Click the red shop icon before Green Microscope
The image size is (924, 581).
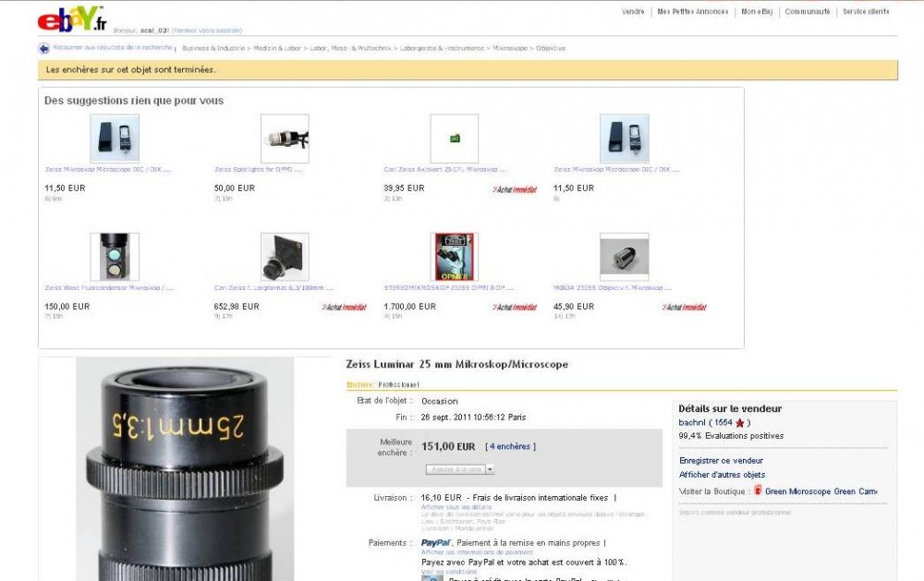click(758, 490)
